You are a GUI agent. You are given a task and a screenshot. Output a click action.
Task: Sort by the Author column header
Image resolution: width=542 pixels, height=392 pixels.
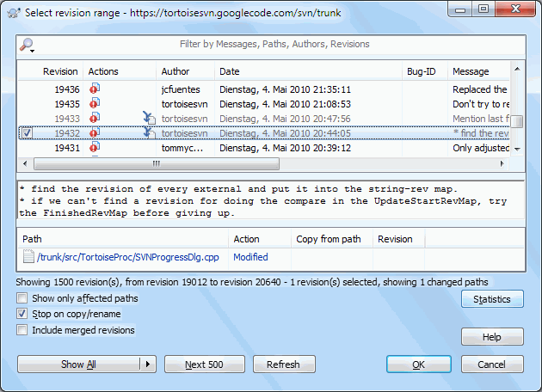[x=185, y=71]
